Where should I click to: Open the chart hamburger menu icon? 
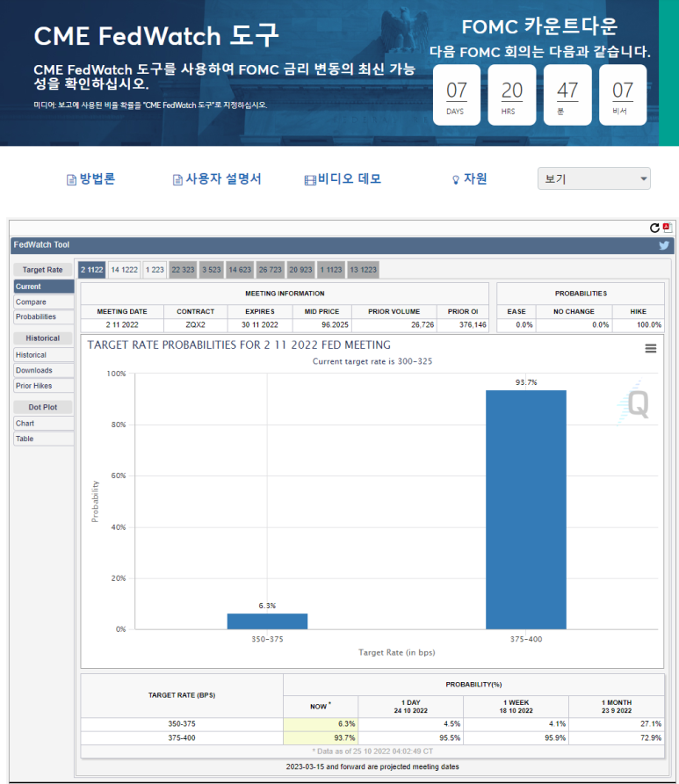[651, 348]
